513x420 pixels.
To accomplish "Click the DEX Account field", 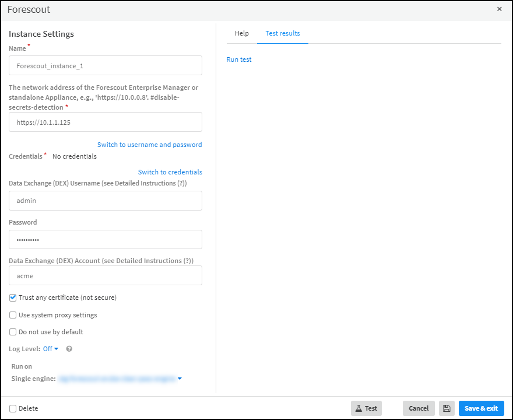I will (106, 276).
